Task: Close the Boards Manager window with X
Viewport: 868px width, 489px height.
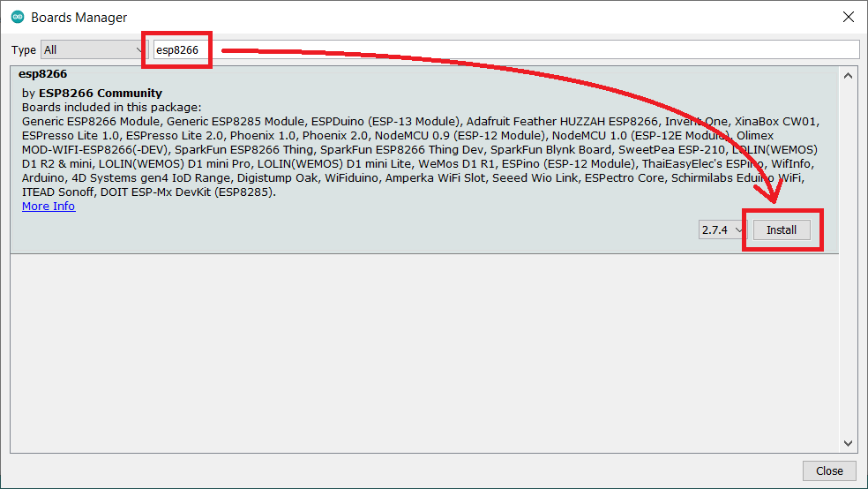Action: coord(848,17)
